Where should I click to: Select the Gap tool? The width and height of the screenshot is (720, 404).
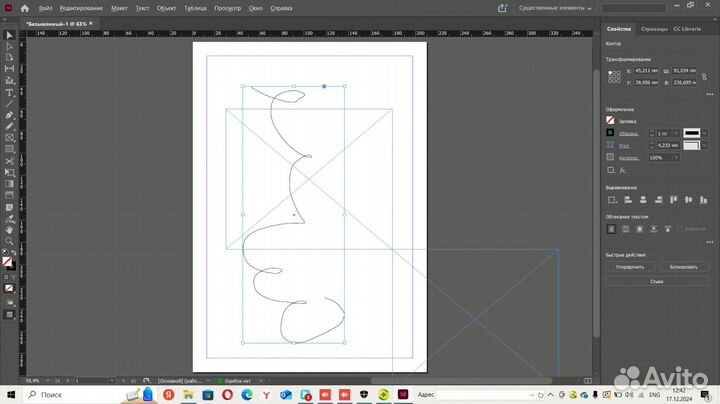point(9,69)
